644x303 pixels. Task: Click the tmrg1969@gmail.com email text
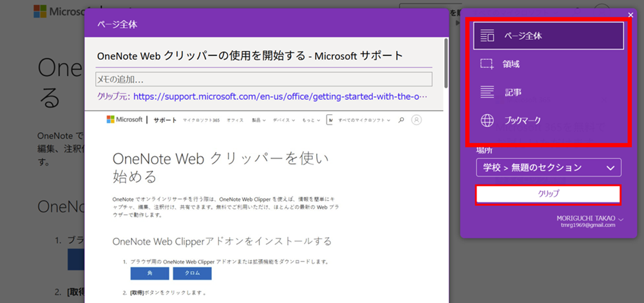point(588,225)
